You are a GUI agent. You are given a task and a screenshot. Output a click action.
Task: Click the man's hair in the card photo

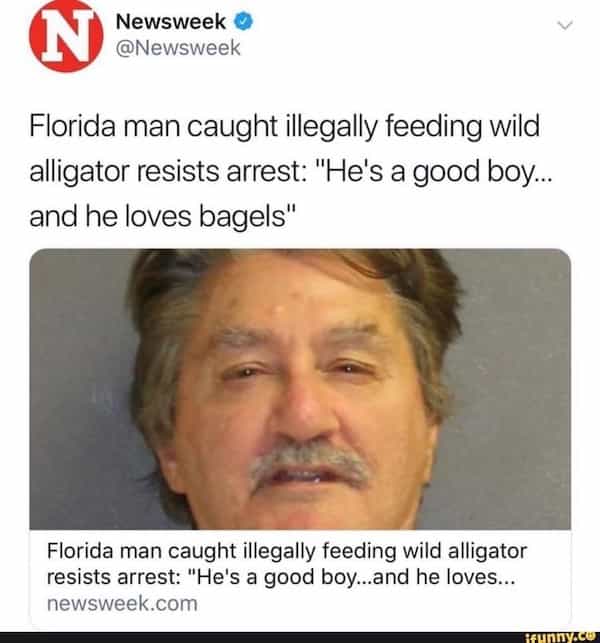coord(295,279)
